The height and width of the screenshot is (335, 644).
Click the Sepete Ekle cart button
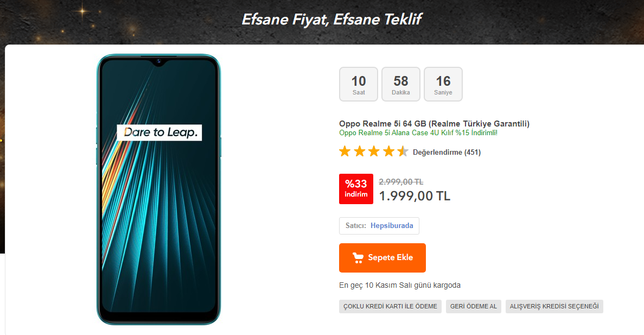[382, 258]
